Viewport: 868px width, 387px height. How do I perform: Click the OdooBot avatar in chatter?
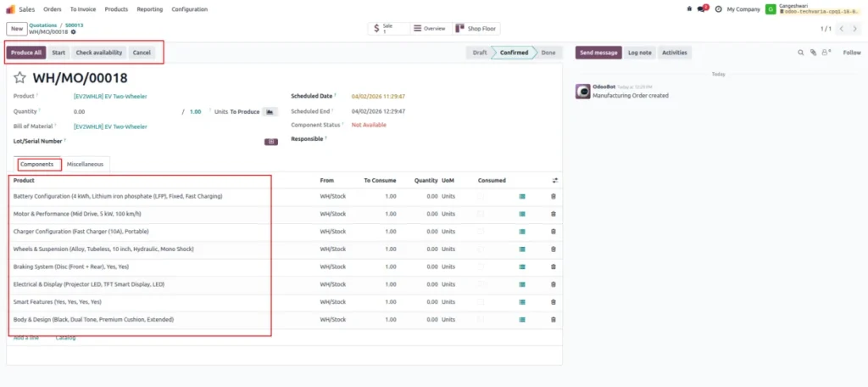582,91
